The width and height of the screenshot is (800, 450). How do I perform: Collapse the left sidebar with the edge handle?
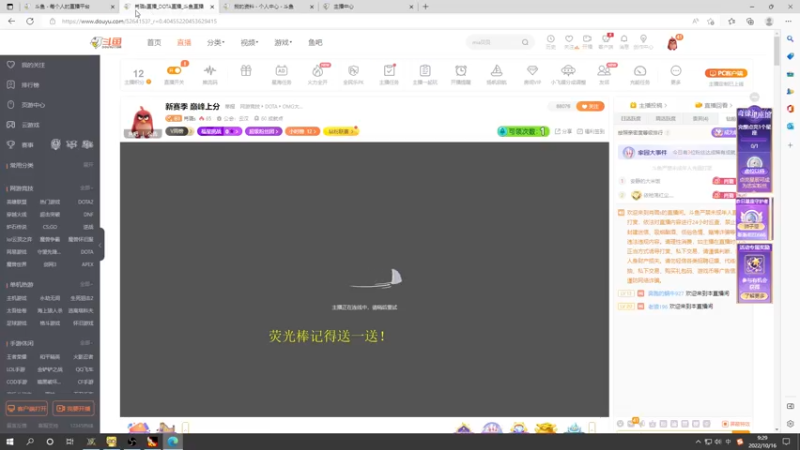[x=101, y=244]
